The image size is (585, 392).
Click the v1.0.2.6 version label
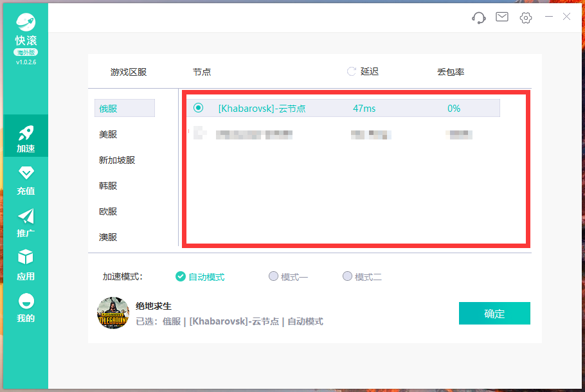26,62
